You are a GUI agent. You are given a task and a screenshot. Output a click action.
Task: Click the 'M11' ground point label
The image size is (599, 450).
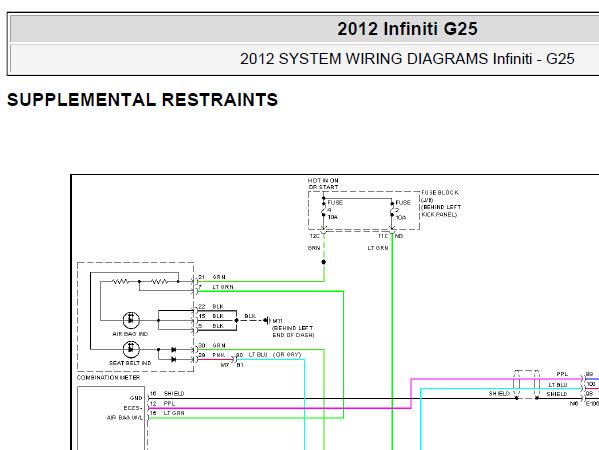click(x=278, y=321)
